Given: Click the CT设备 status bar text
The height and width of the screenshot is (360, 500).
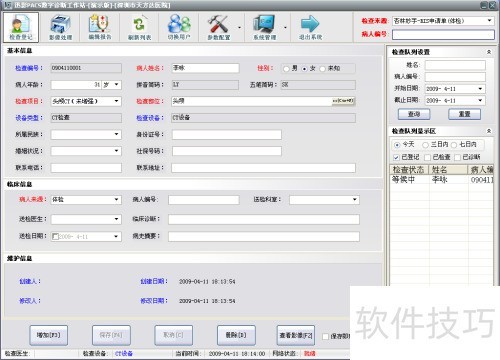Looking at the screenshot, I should click(x=124, y=353).
